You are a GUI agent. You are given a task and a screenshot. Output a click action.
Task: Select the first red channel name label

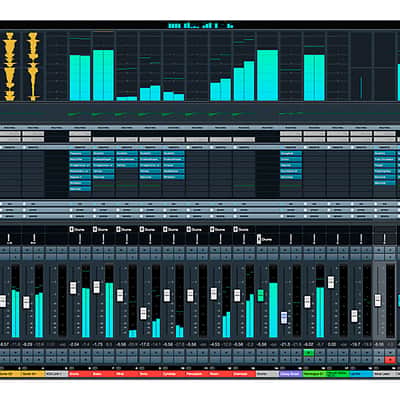80,374
